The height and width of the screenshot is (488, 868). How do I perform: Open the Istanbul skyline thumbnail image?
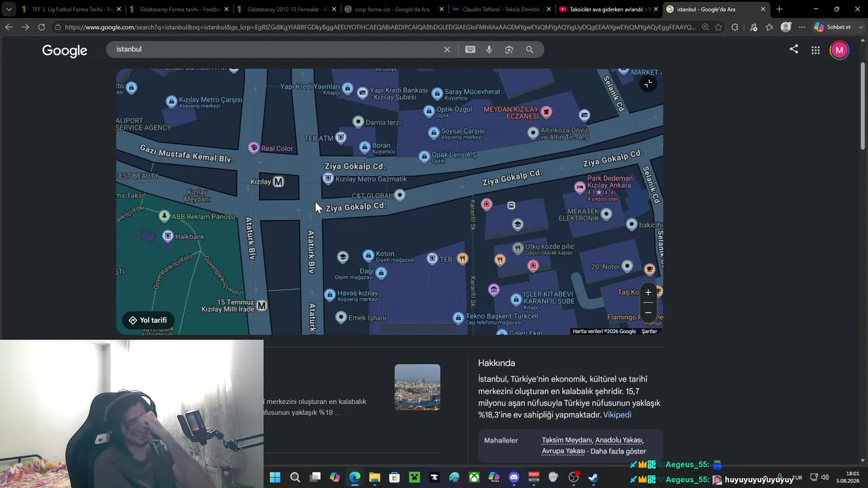(418, 387)
